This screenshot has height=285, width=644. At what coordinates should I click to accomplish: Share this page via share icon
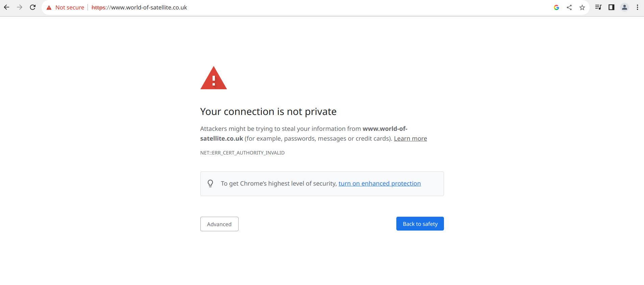569,7
